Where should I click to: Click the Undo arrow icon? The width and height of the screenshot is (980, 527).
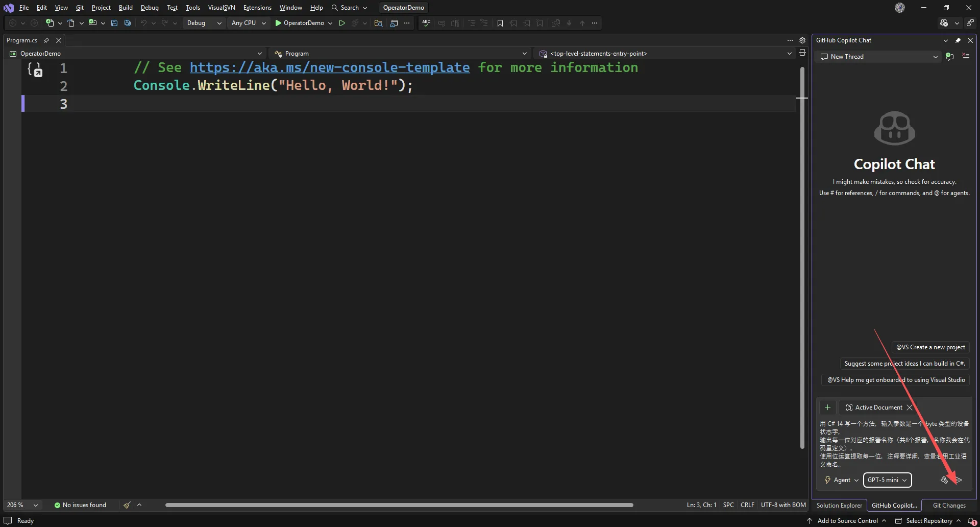point(143,23)
